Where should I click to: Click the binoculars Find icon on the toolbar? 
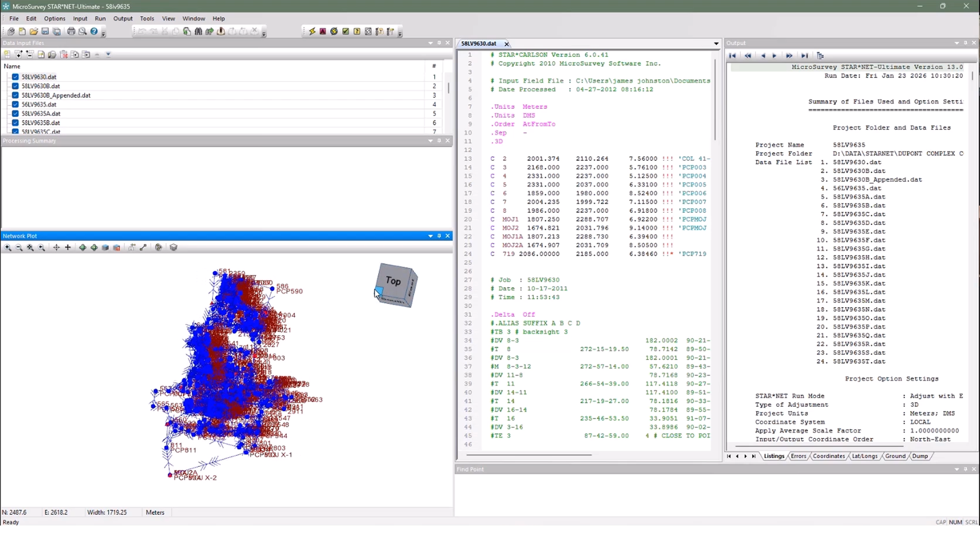[x=198, y=31]
